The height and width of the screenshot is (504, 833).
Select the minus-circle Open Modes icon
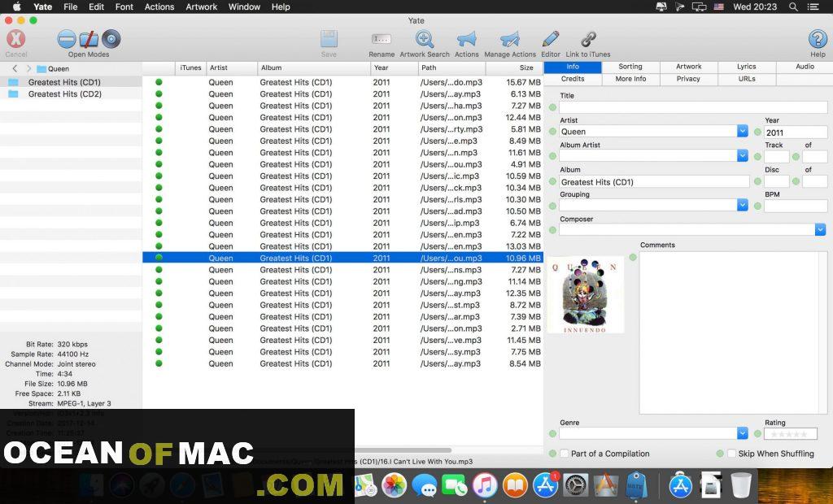67,39
